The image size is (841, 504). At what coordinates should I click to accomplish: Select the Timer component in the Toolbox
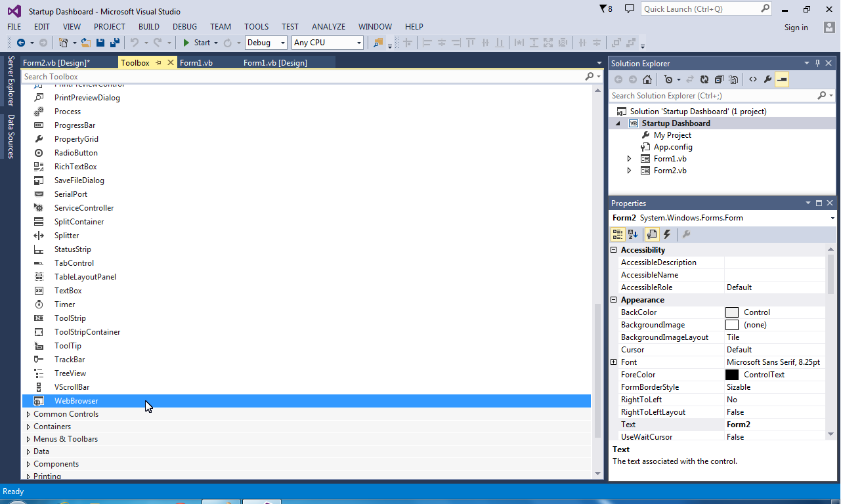(64, 304)
